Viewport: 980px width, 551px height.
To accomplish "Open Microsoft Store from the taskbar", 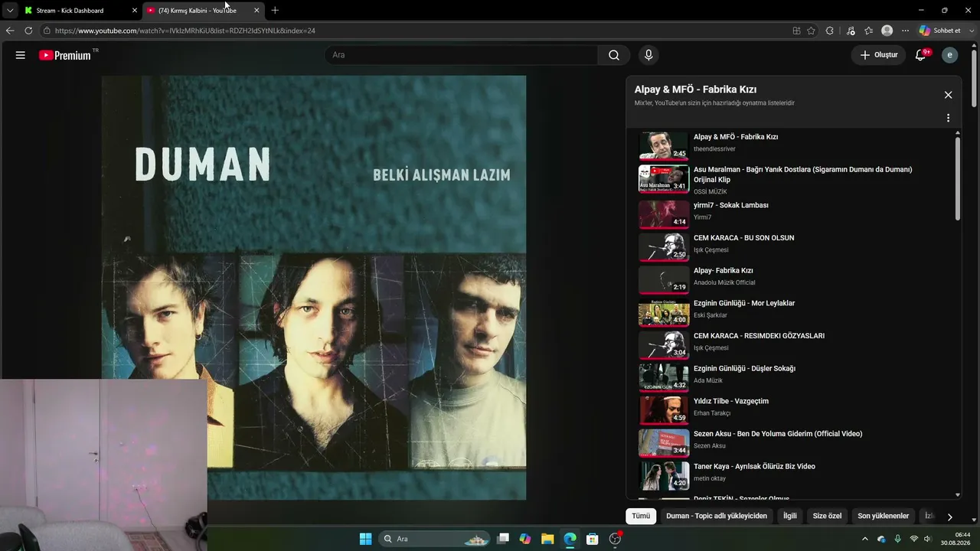I will (x=592, y=539).
